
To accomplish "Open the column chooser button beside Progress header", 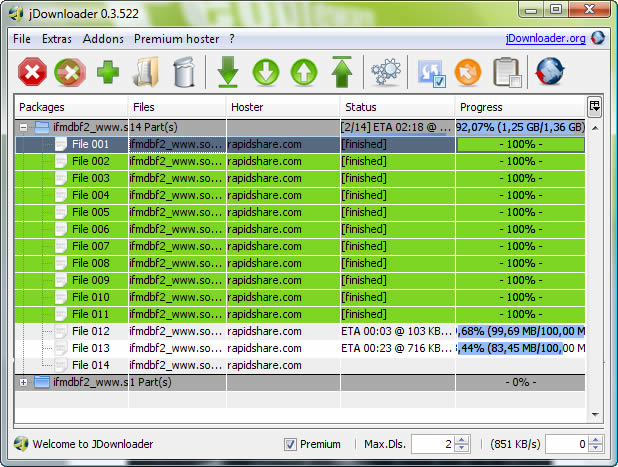I will 594,106.
